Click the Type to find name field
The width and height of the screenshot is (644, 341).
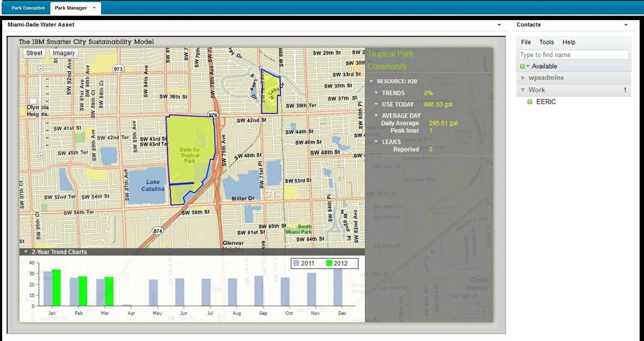pyautogui.click(x=574, y=55)
